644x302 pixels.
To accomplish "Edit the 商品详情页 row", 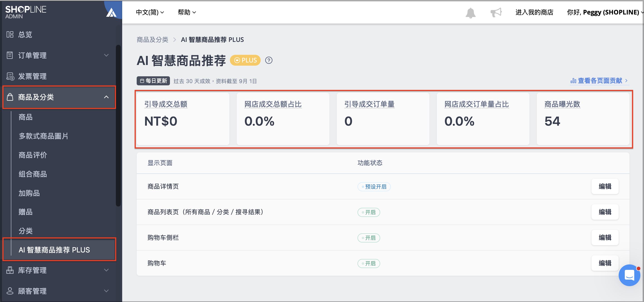I will coord(605,186).
